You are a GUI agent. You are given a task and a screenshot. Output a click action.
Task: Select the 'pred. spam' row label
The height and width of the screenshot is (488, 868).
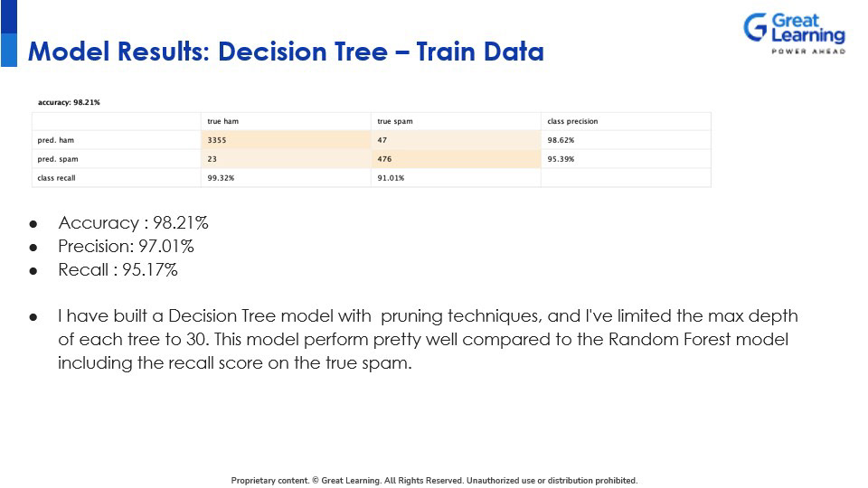(x=57, y=159)
